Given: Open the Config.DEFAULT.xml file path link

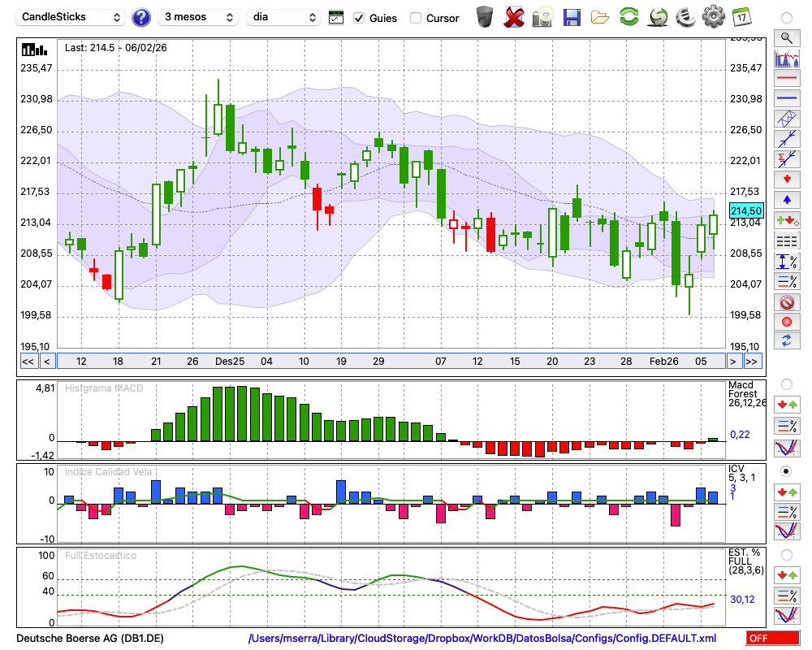Looking at the screenshot, I should (x=482, y=639).
